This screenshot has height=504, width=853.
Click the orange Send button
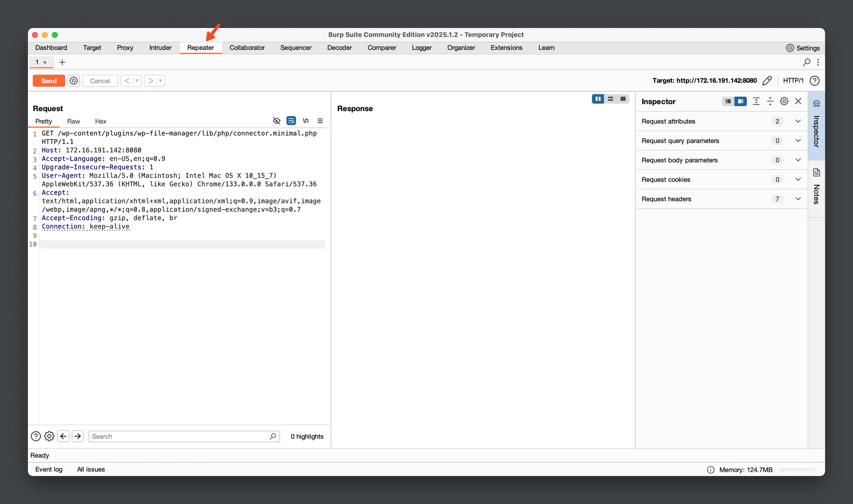[x=49, y=81]
